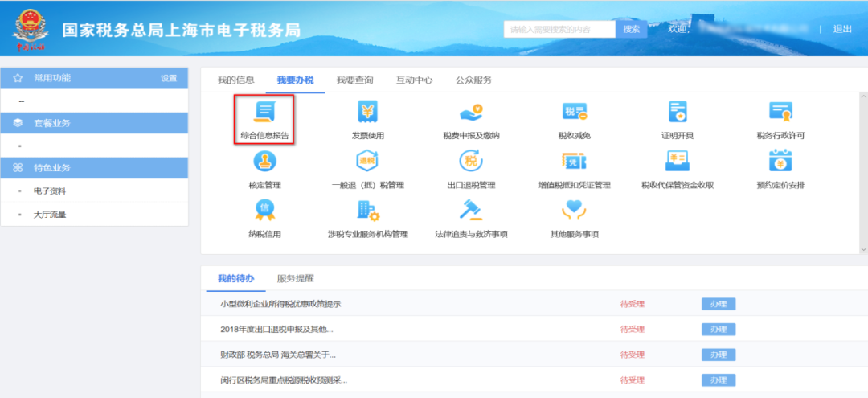
Task: Open 税费申报及缴纳 icon
Action: (471, 113)
